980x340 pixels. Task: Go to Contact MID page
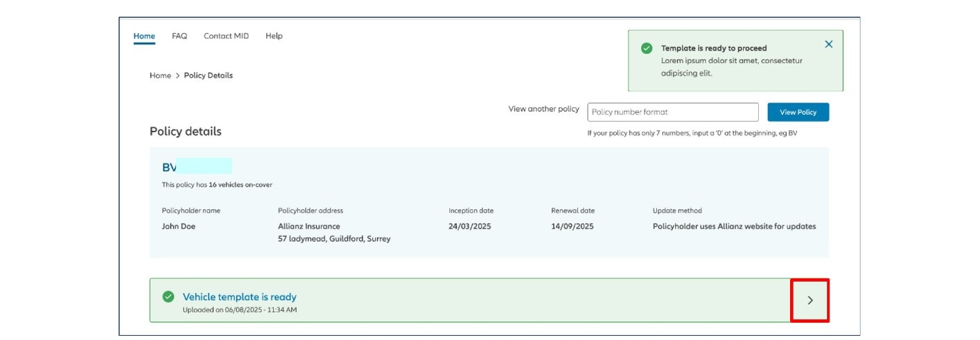click(226, 36)
